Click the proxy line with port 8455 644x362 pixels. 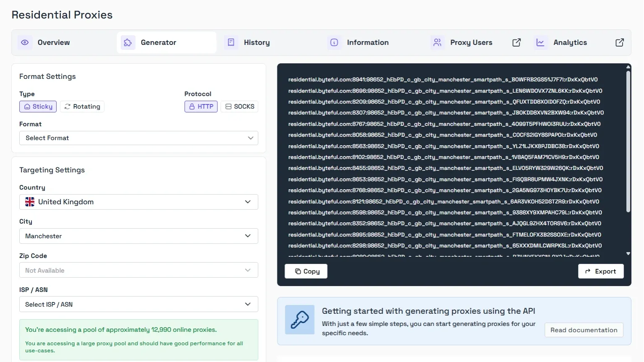[446, 168]
